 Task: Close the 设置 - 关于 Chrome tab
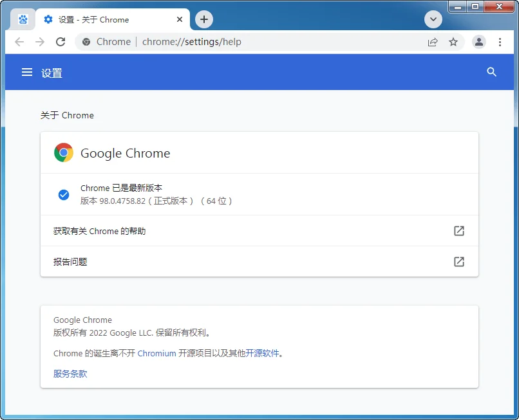(180, 19)
